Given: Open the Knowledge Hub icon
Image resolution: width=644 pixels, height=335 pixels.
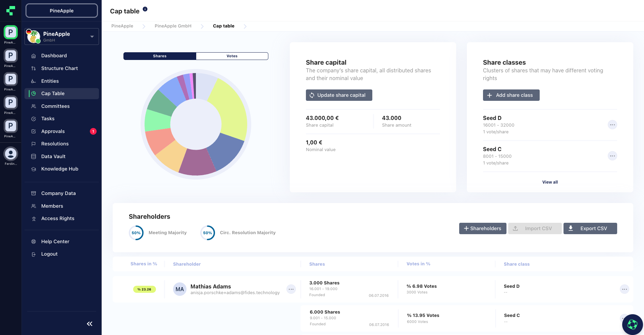Looking at the screenshot, I should point(34,169).
